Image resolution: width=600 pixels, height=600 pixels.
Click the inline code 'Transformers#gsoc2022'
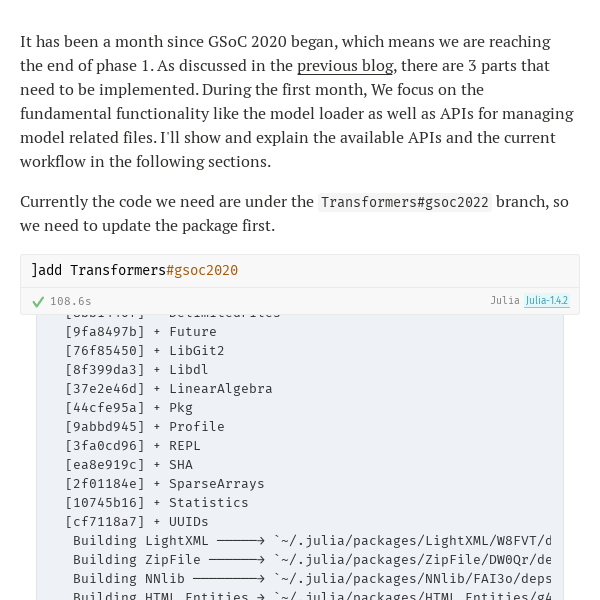pos(405,202)
